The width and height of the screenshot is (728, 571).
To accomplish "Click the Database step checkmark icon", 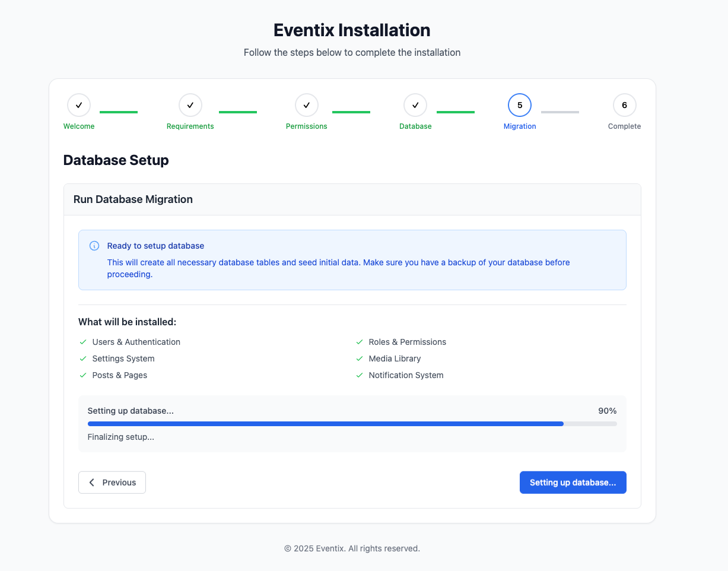I will (415, 104).
